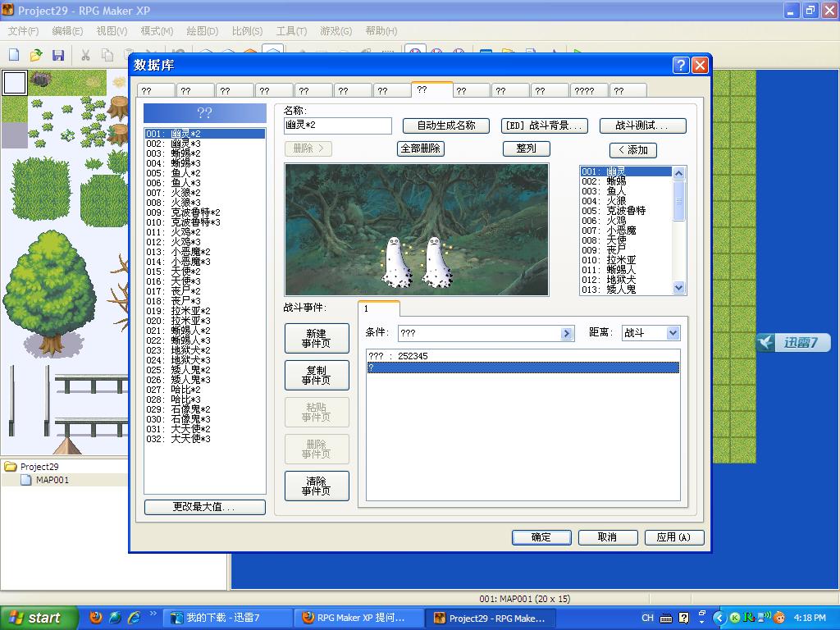Click the Xunlei 7 floating bird widget
840x630 pixels.
(793, 342)
